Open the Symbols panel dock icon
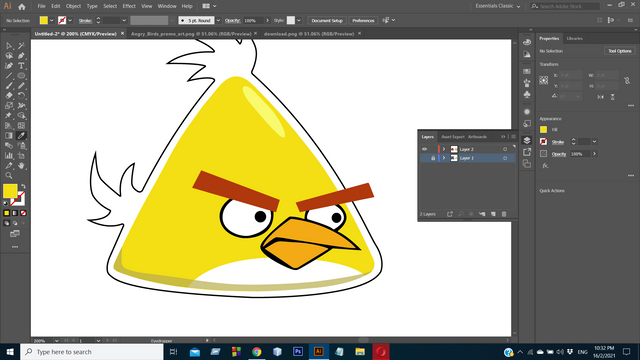 pos(527,95)
